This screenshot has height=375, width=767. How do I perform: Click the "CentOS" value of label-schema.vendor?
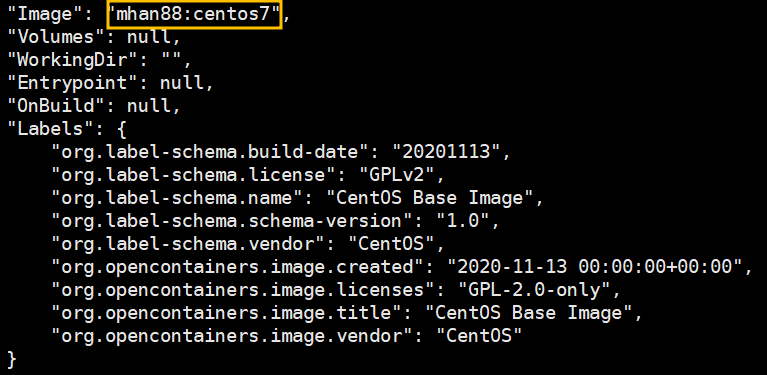coord(391,244)
